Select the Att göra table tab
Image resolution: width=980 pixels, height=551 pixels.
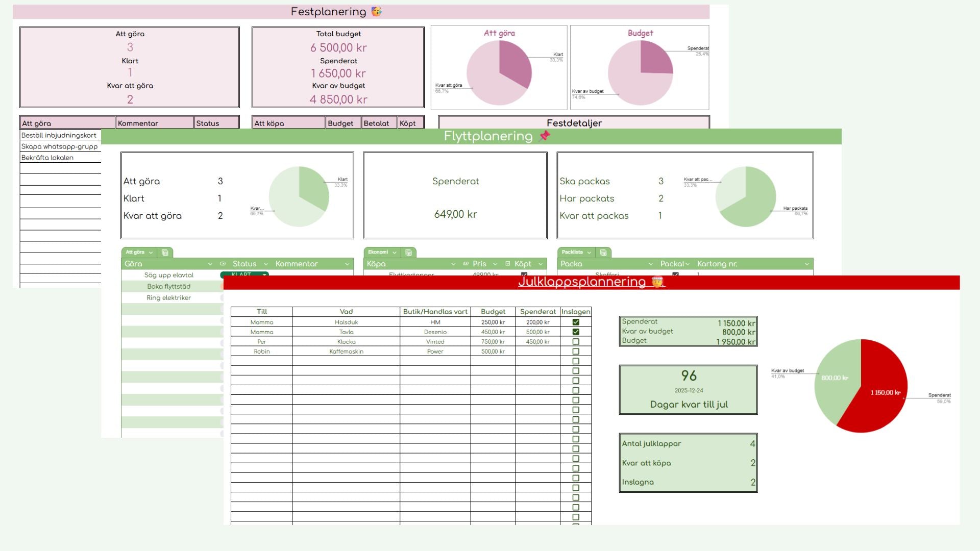(135, 253)
